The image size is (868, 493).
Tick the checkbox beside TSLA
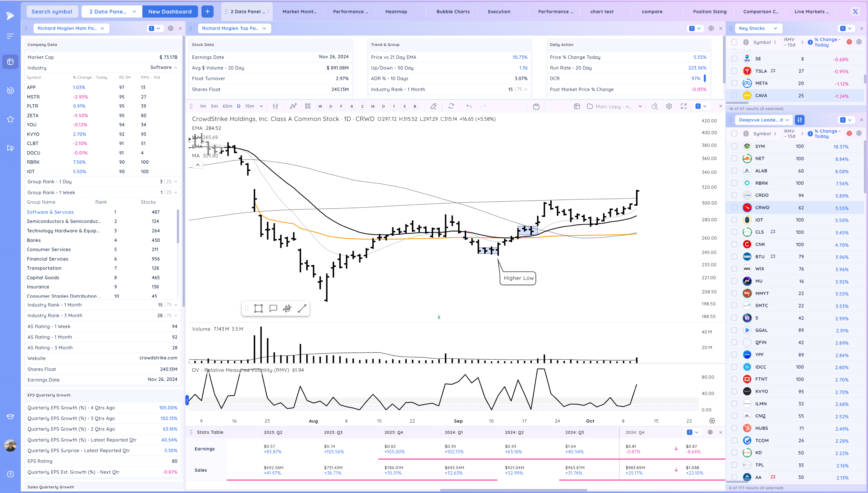click(x=734, y=71)
